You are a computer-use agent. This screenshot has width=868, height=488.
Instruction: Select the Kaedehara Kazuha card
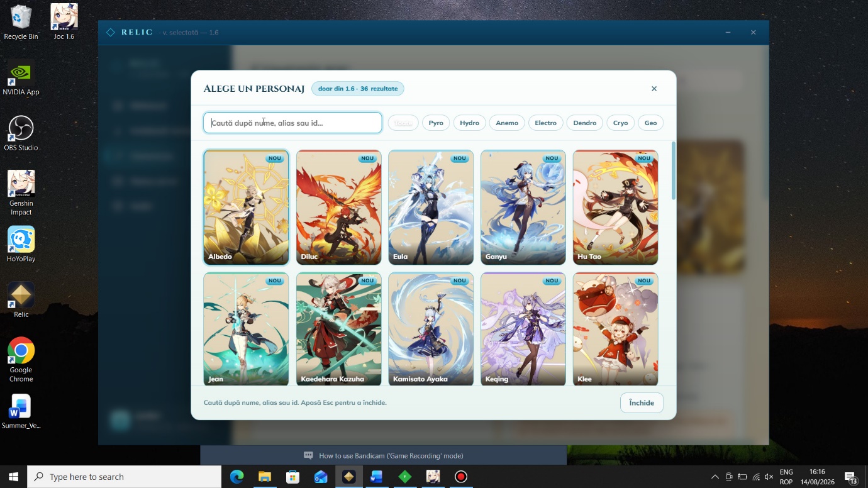[x=338, y=329]
